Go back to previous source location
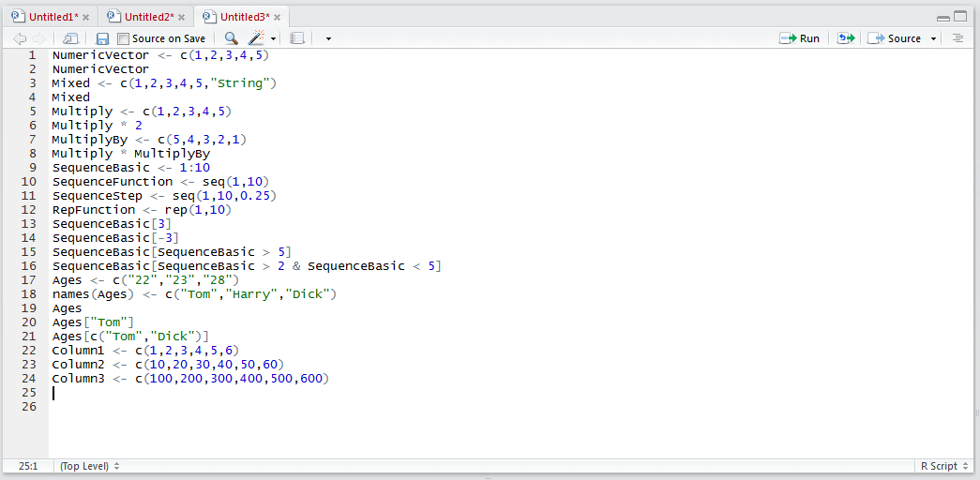 pos(20,38)
